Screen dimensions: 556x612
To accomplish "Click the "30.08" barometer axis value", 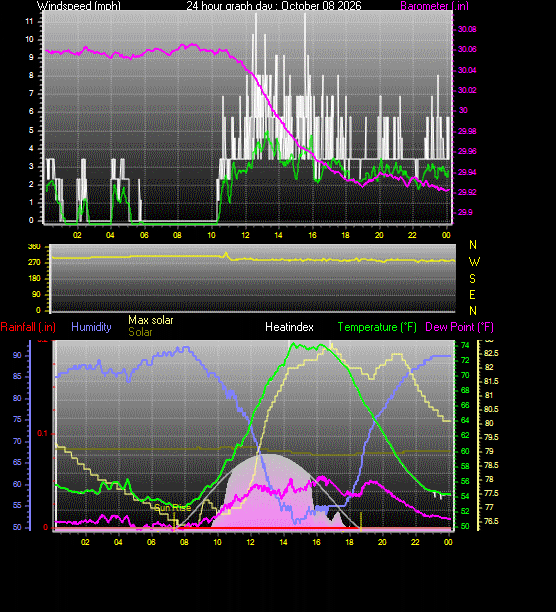I will (x=467, y=29).
